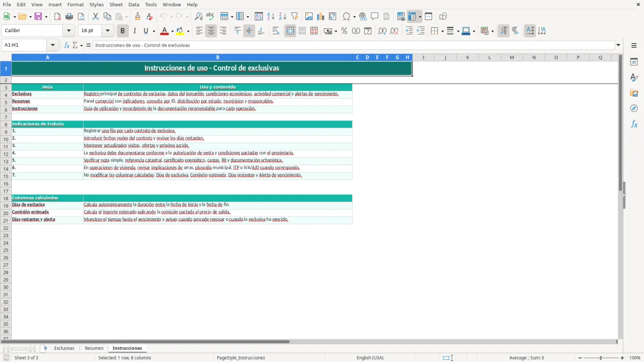644x362 pixels.
Task: Insert a pivot table
Action: (x=333, y=17)
